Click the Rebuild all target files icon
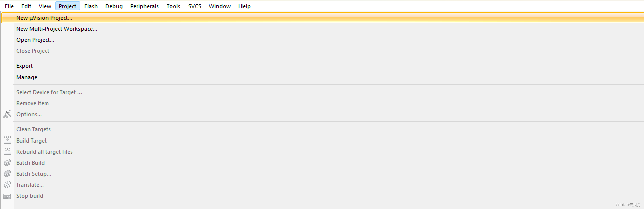This screenshot has width=644, height=209. (7, 151)
